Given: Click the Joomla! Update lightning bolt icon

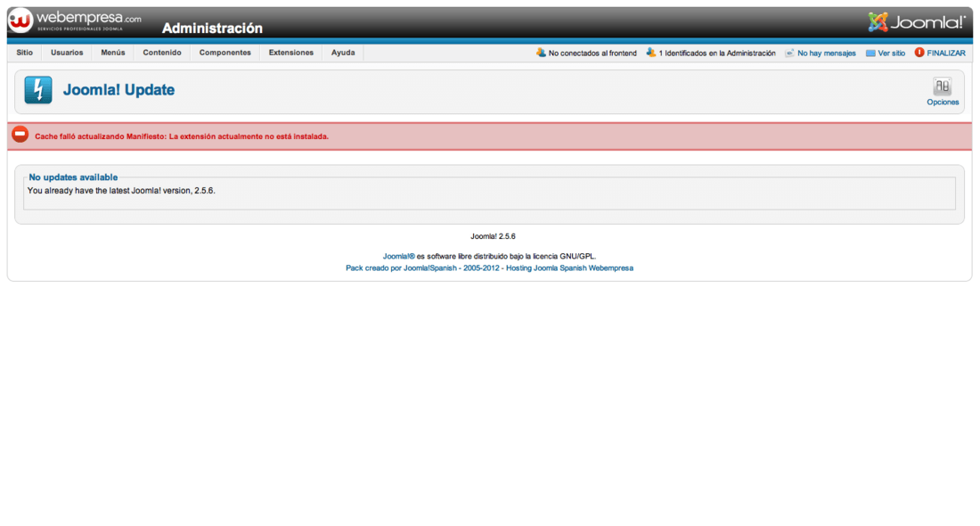Looking at the screenshot, I should coord(38,90).
